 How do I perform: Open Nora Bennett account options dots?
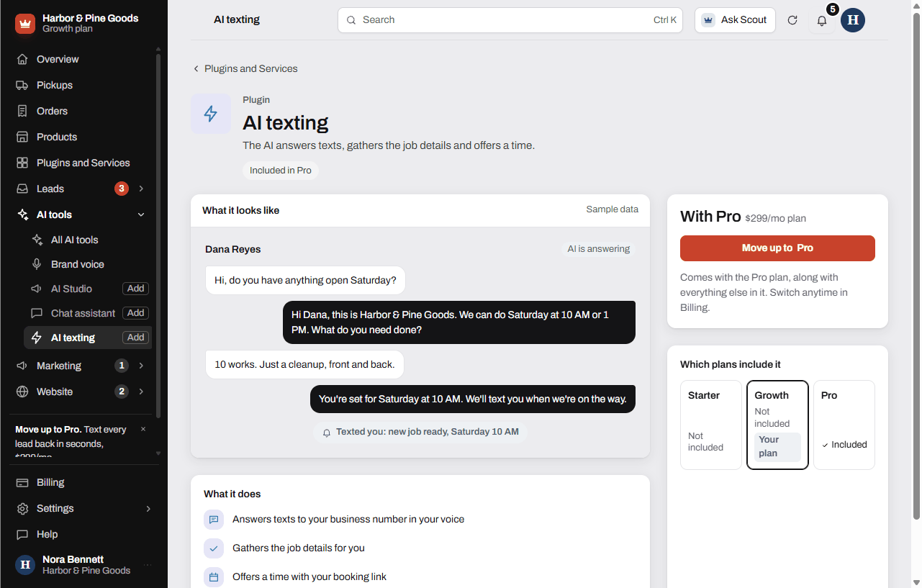[x=148, y=565]
